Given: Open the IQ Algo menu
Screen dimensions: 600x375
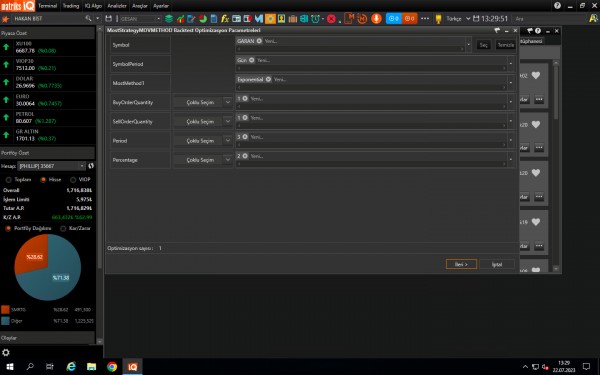Looking at the screenshot, I should (x=93, y=6).
